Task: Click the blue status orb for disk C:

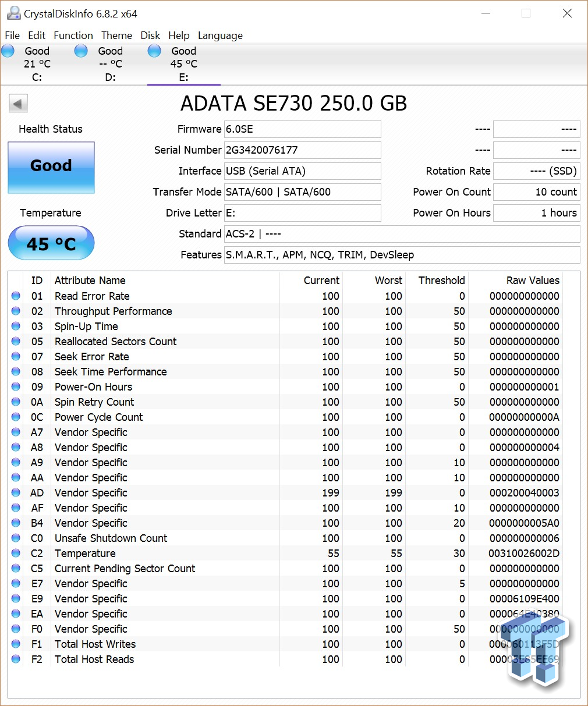Action: point(8,51)
